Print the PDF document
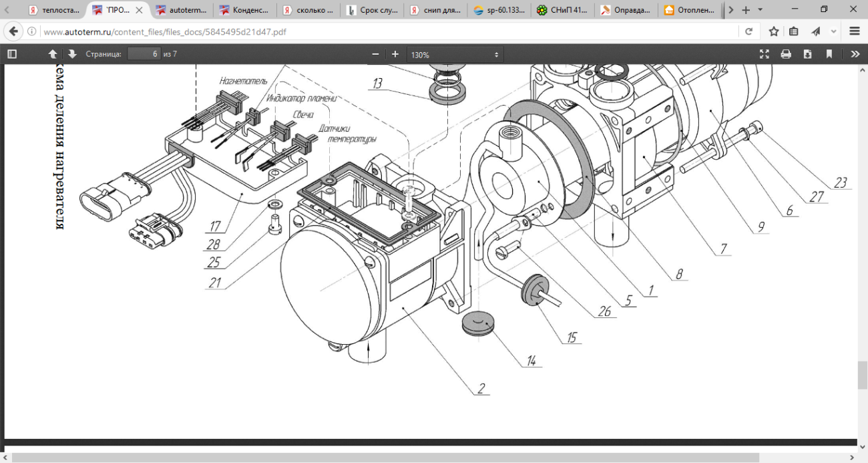868x463 pixels. click(x=786, y=54)
